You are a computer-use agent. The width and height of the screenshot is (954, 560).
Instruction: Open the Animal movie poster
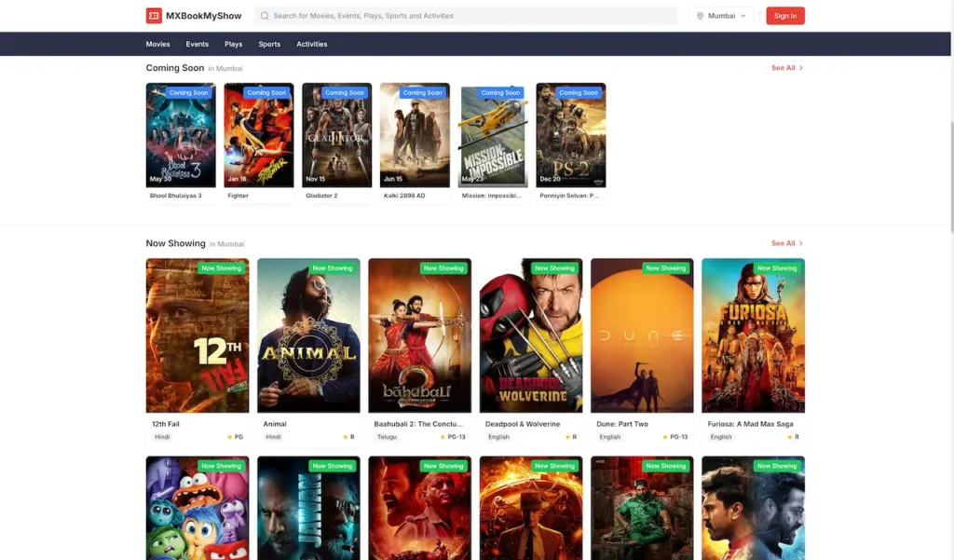pyautogui.click(x=308, y=335)
